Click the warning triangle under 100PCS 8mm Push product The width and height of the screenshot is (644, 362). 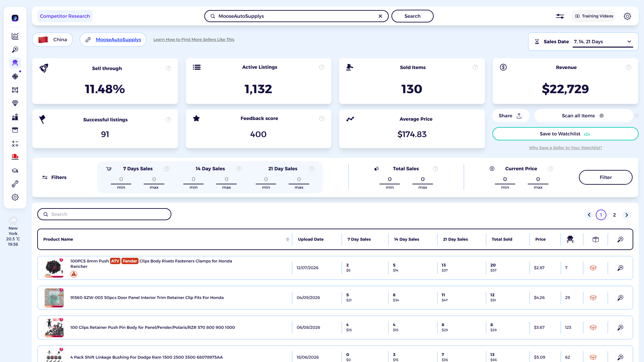[74, 274]
